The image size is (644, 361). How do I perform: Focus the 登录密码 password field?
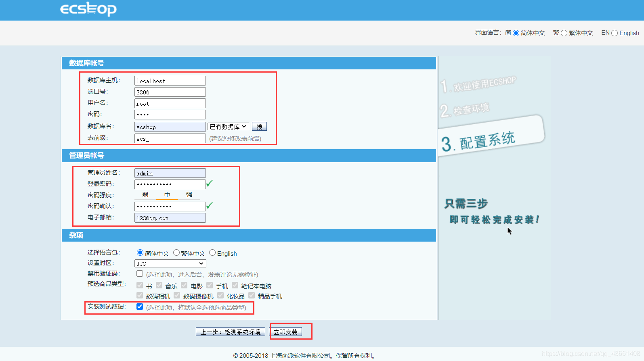[170, 184]
